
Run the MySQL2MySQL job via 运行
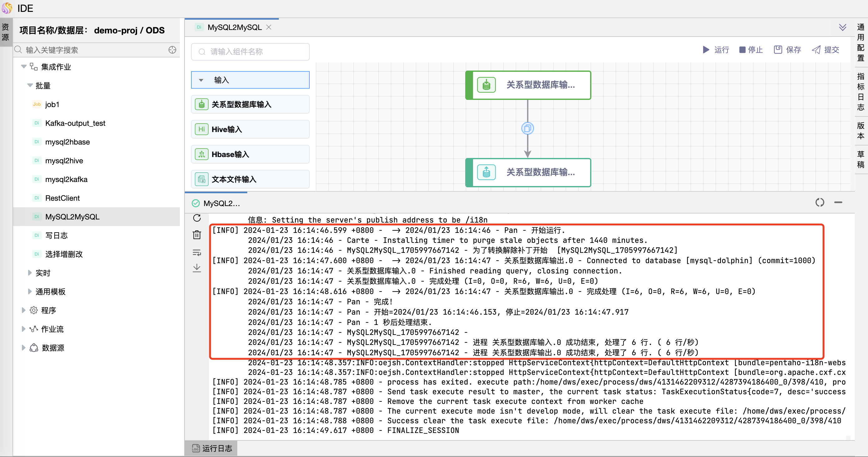(x=716, y=50)
